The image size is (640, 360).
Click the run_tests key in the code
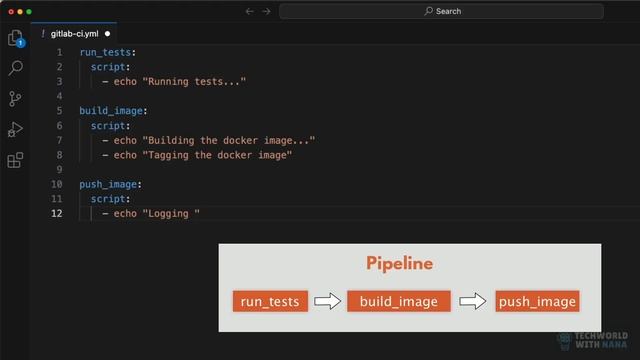click(x=105, y=52)
